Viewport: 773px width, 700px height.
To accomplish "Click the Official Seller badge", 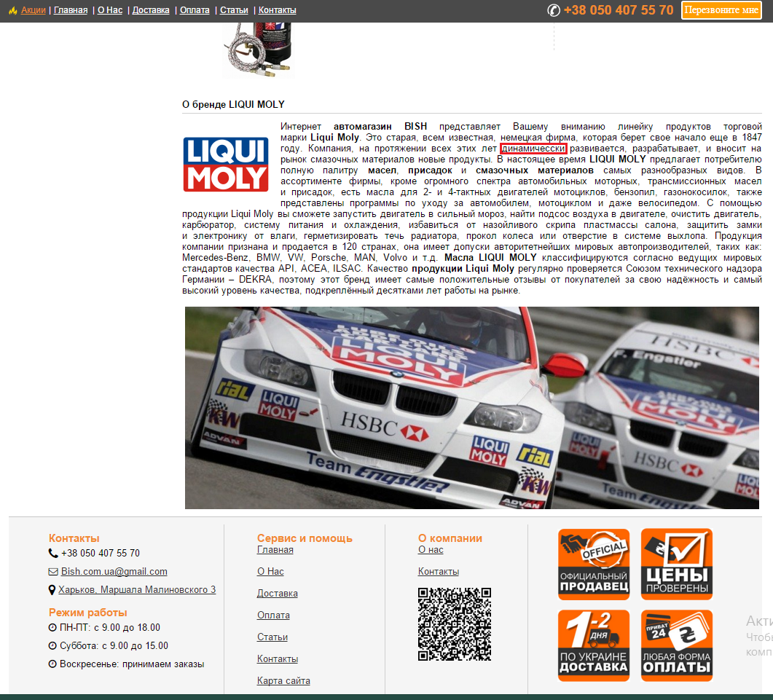I will [594, 565].
